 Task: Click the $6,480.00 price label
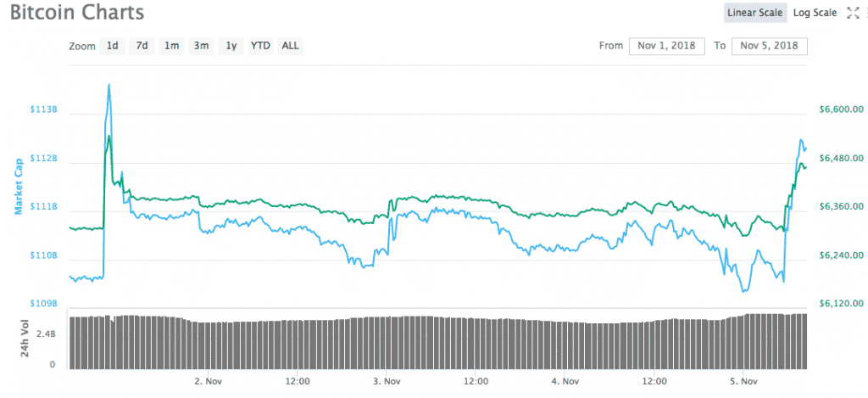click(841, 159)
